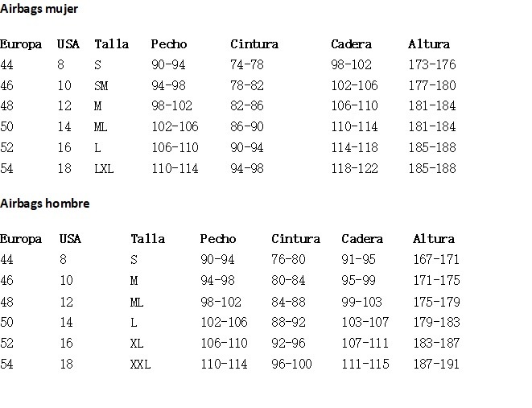The image size is (532, 408).
Task: Click men's height value 175-179
Action: pos(437,302)
